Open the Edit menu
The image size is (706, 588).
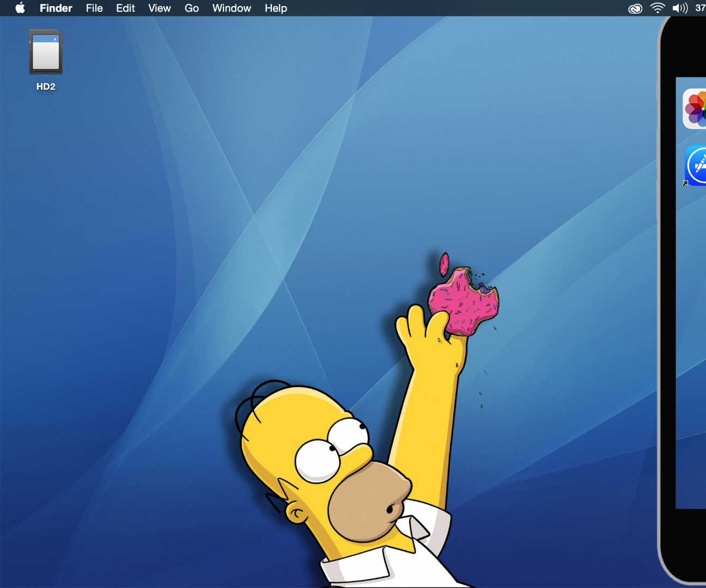click(x=125, y=8)
